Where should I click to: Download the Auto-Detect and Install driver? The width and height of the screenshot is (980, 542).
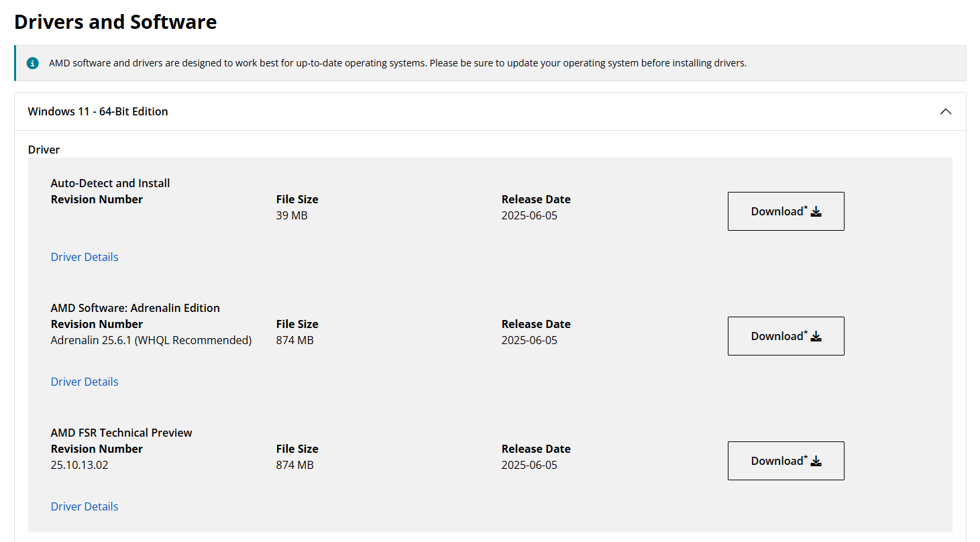pyautogui.click(x=785, y=211)
